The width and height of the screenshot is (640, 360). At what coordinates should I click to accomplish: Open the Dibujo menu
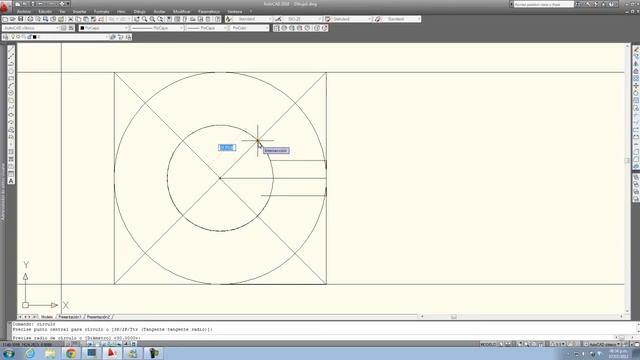click(x=140, y=11)
